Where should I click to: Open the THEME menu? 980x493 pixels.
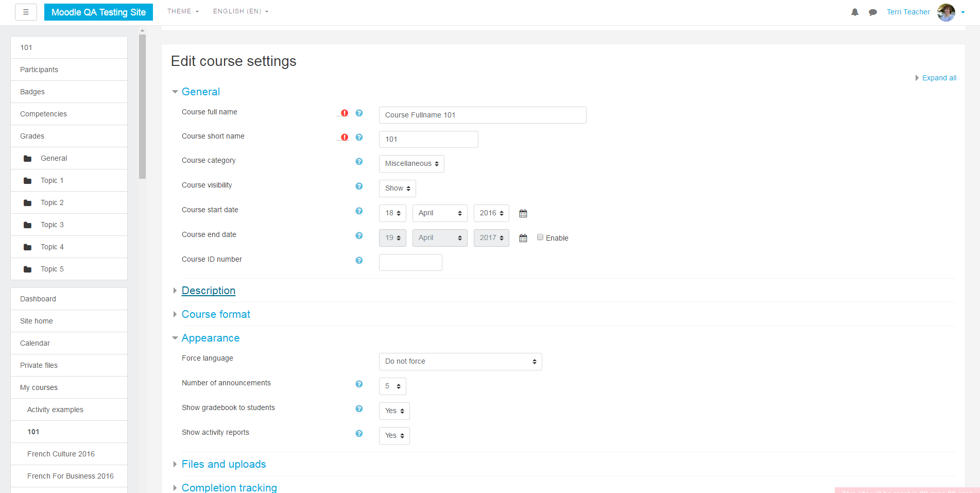coord(183,11)
